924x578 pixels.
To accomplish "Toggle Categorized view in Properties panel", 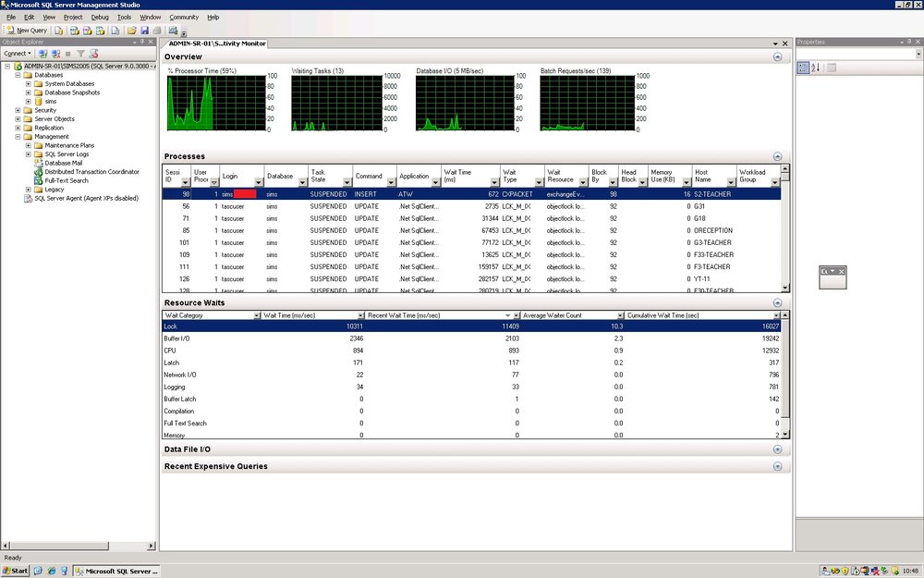I will click(803, 68).
